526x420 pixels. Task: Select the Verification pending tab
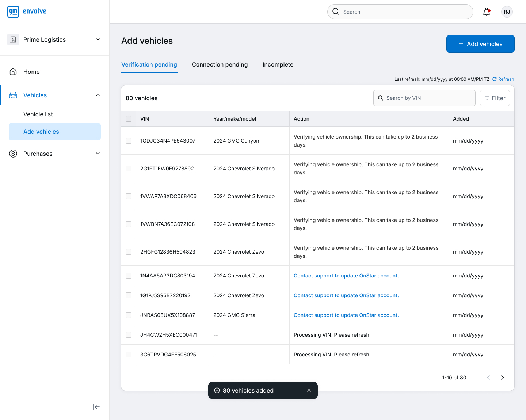coord(149,65)
